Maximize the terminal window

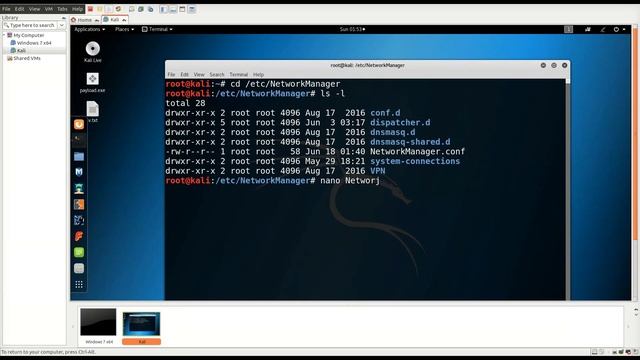[x=554, y=65]
